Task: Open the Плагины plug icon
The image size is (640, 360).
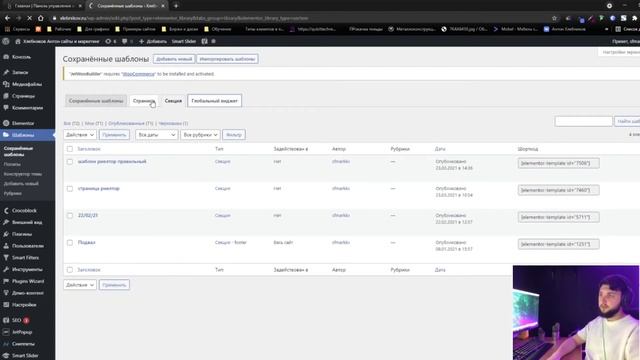Action: tap(6, 234)
